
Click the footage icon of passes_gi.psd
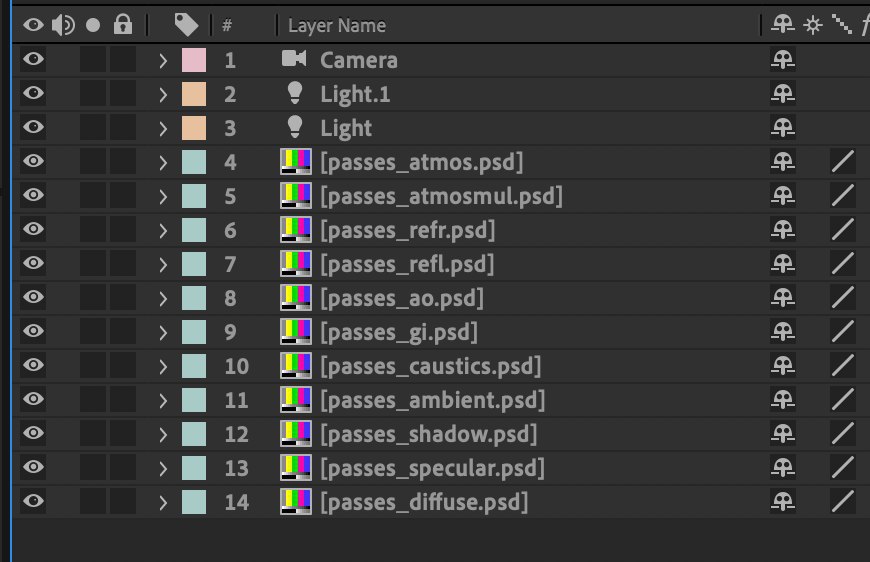pos(296,331)
